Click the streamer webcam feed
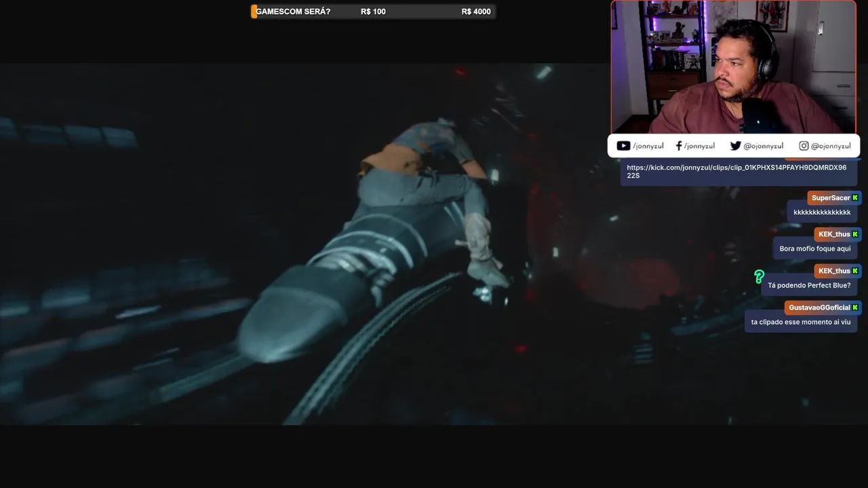The image size is (868, 488). (734, 66)
